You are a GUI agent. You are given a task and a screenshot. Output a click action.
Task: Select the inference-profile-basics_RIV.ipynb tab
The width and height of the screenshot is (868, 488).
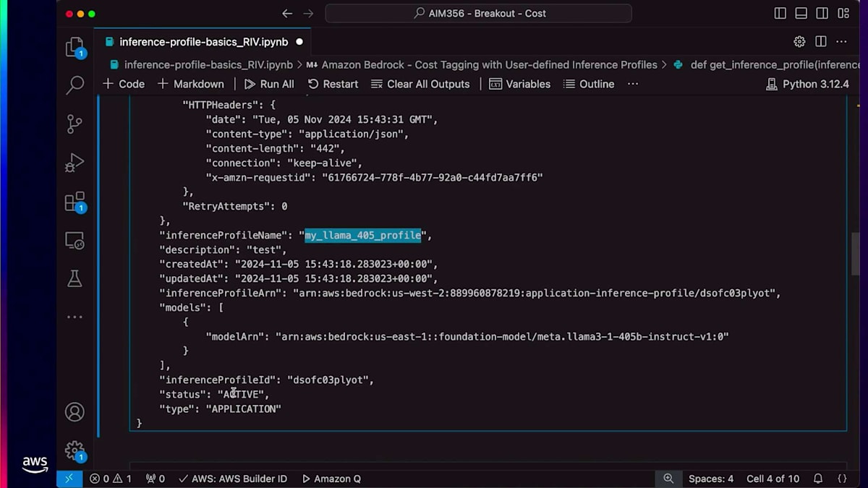(x=204, y=42)
